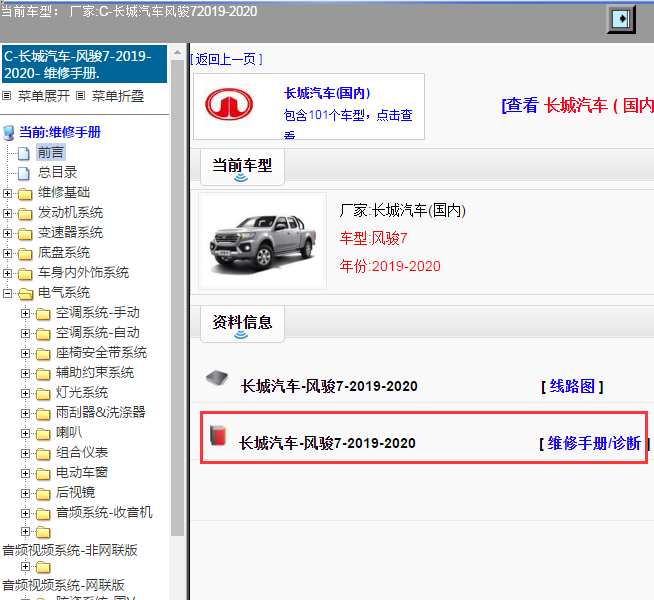Click the 发动机系统 folder icon
The height and width of the screenshot is (600, 654).
coord(25,214)
